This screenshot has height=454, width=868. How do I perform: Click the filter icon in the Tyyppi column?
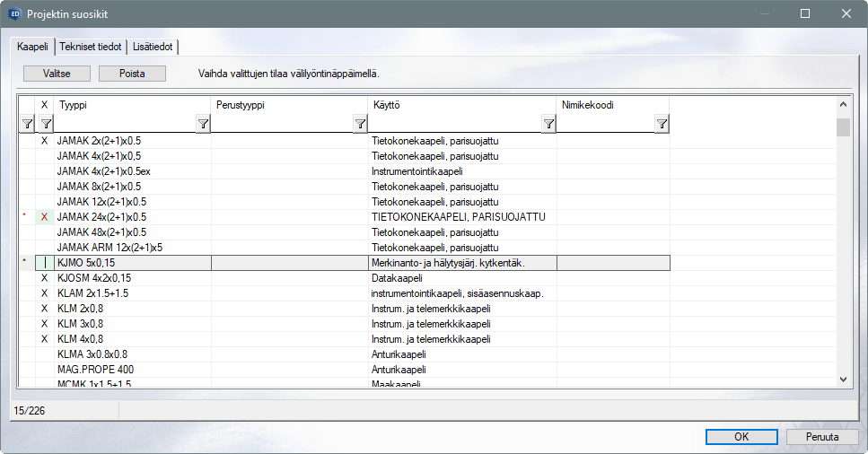click(x=203, y=125)
